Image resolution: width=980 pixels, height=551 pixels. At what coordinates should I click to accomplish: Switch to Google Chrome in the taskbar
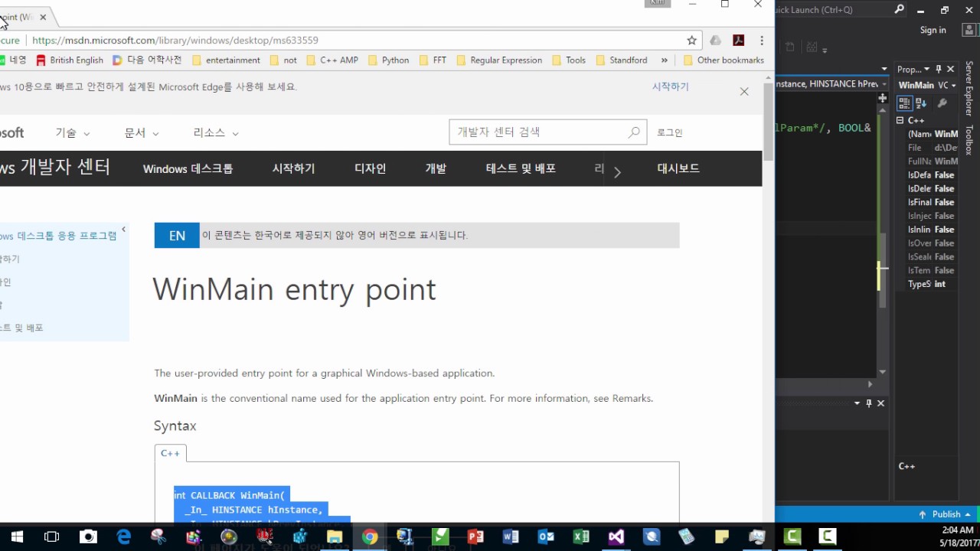pos(370,536)
